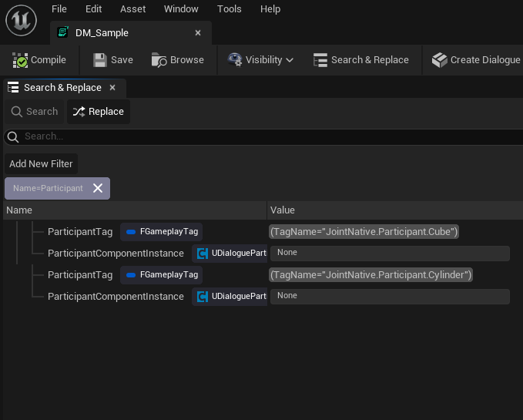
Task: Remove the Name=Participant filter
Action: pyautogui.click(x=98, y=188)
